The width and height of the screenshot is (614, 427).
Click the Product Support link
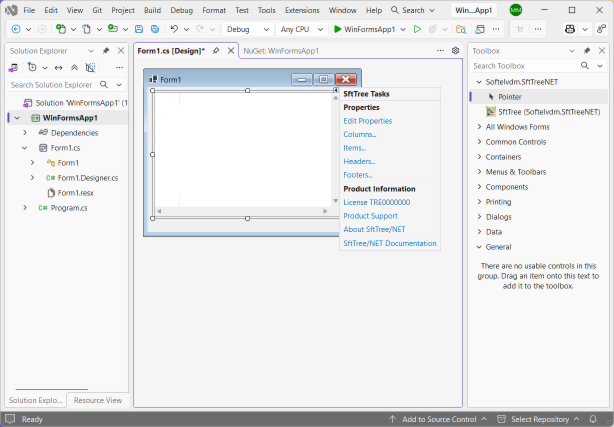[370, 216]
